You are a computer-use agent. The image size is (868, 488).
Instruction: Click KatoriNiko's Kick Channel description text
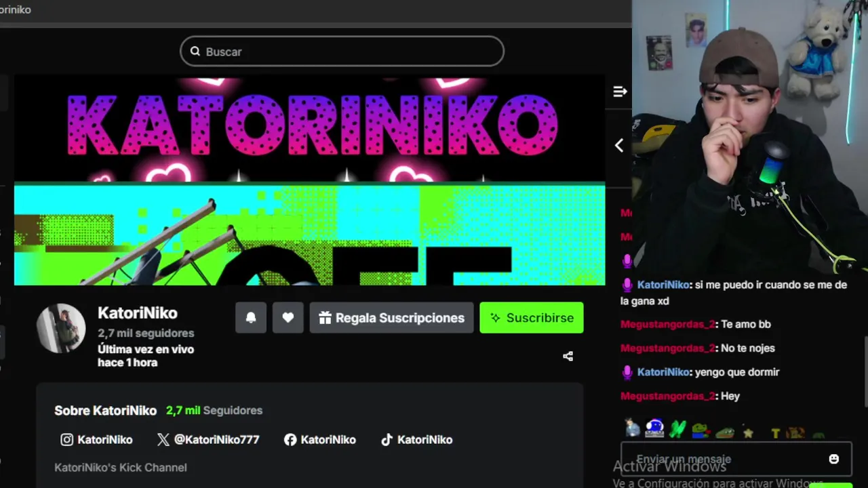121,468
